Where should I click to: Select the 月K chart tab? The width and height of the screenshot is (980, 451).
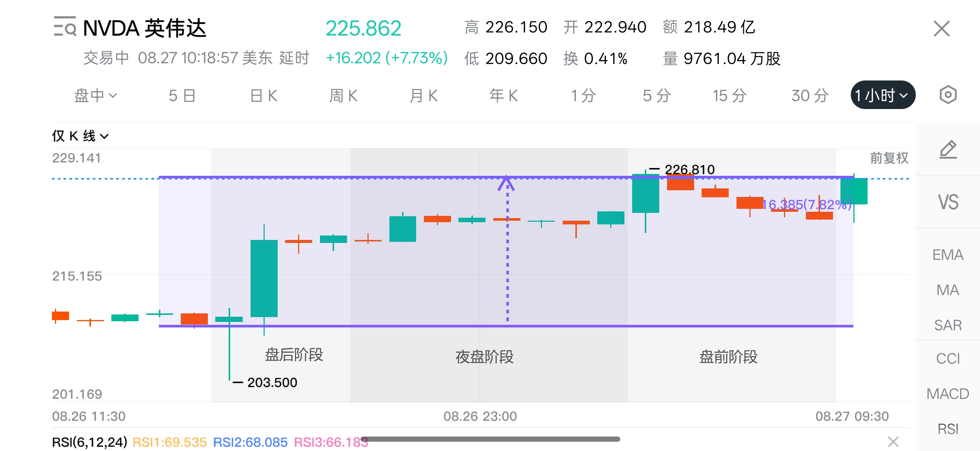click(424, 95)
